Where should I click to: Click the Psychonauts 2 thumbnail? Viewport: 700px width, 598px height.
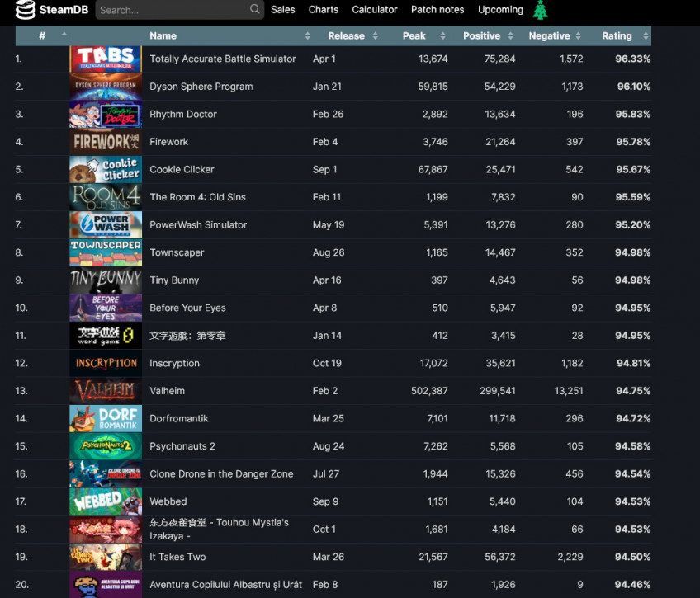(106, 446)
